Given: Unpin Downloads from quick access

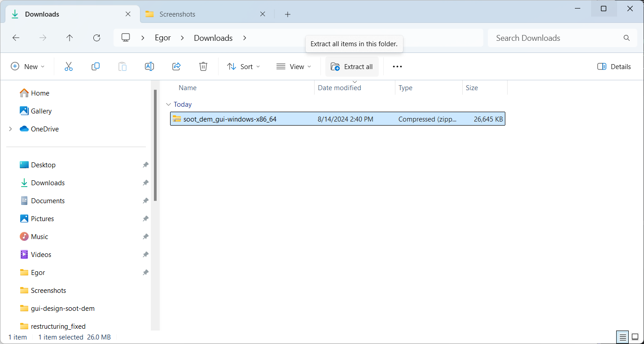Looking at the screenshot, I should 145,183.
